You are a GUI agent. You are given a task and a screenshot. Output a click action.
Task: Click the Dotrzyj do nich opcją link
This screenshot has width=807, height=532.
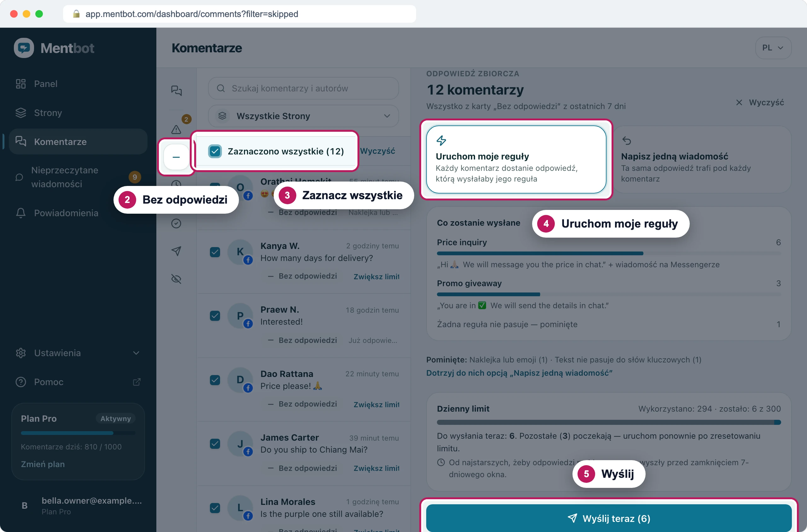519,373
